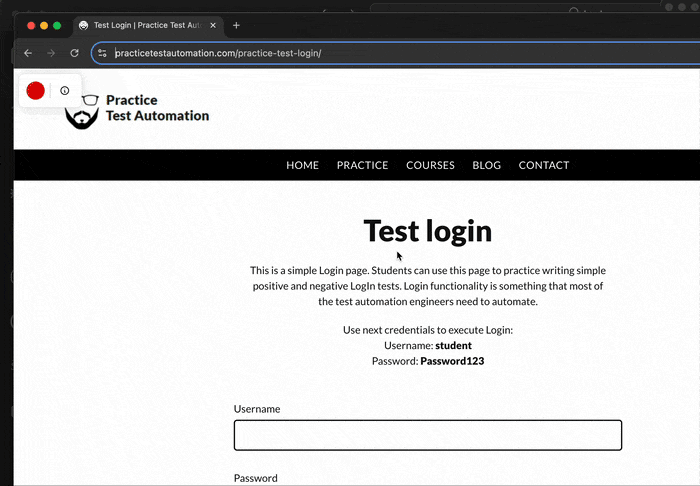Open the HOME menu item
Screen dimensions: 700x486
click(x=302, y=165)
